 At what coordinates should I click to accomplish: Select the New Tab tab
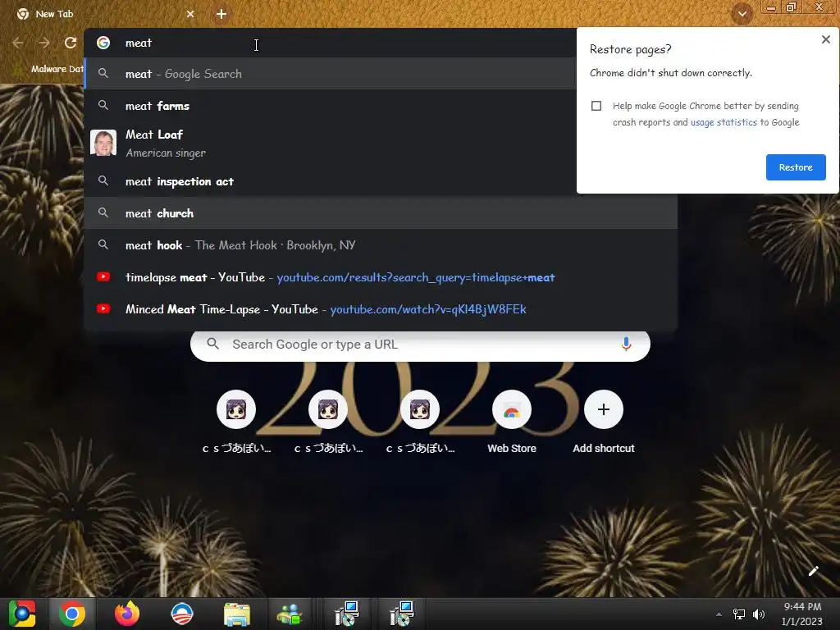pos(105,14)
